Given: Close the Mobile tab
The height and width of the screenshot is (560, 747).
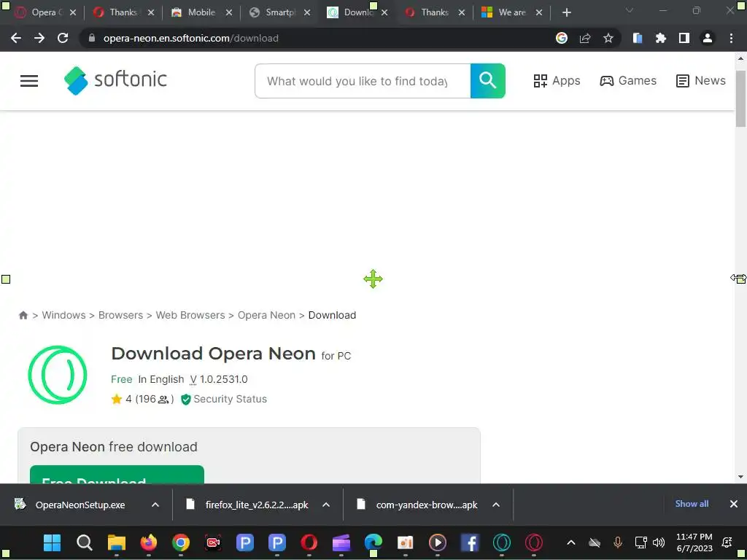Looking at the screenshot, I should [229, 13].
